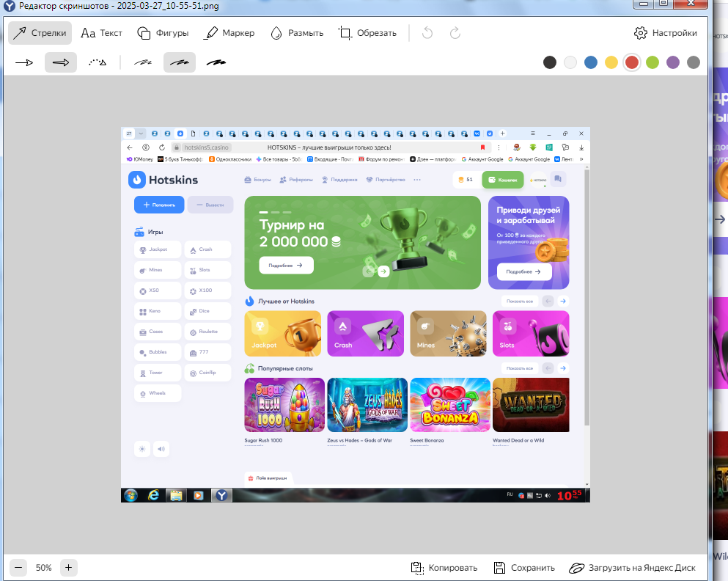
Task: Select the Обрезать crop tool
Action: pos(367,33)
